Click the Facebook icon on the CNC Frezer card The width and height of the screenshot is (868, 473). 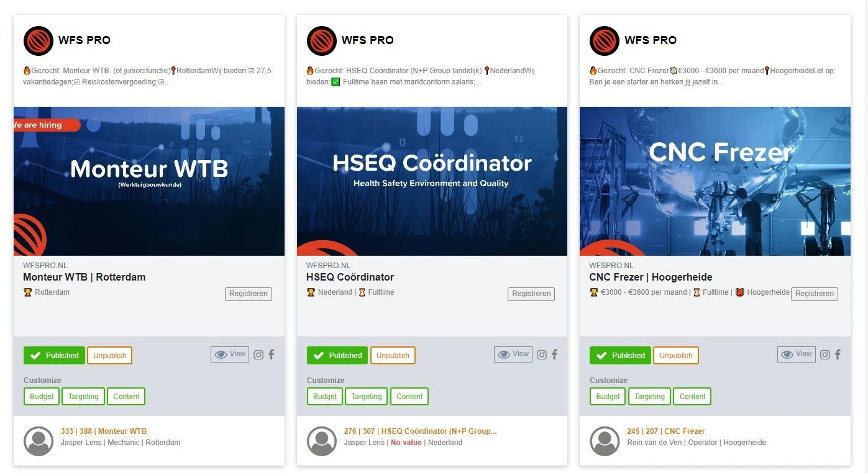838,355
